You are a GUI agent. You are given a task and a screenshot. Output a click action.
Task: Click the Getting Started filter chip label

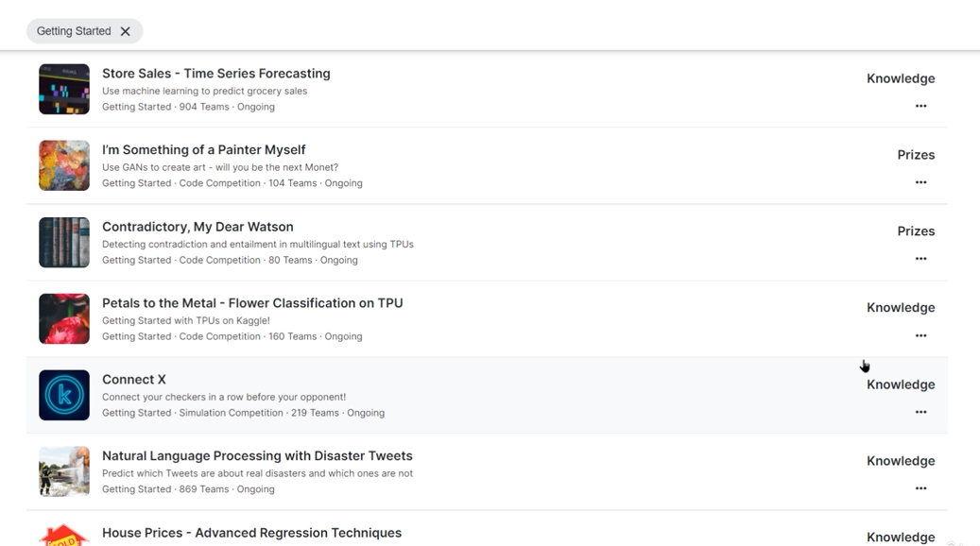tap(74, 31)
